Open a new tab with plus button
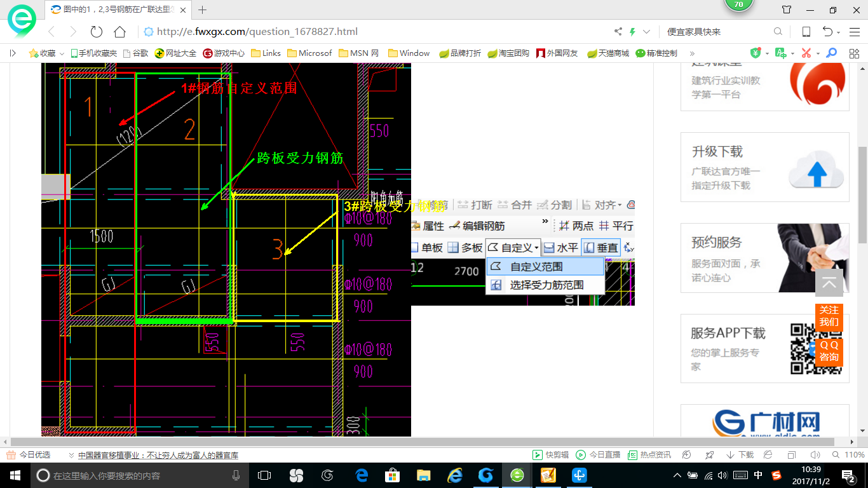Screen dimensions: 868x488 tap(203, 10)
